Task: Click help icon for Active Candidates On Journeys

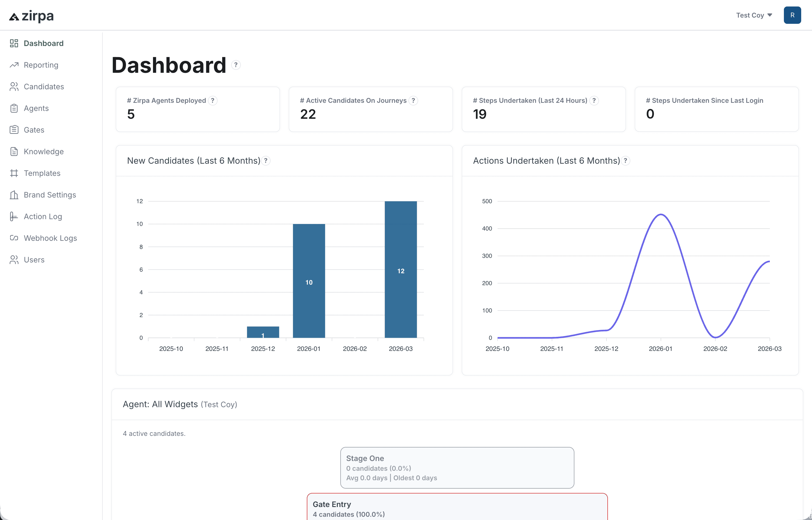Action: click(x=413, y=101)
